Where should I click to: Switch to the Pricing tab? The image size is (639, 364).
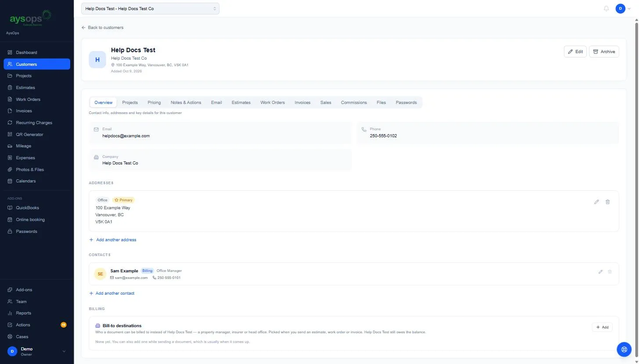point(154,103)
